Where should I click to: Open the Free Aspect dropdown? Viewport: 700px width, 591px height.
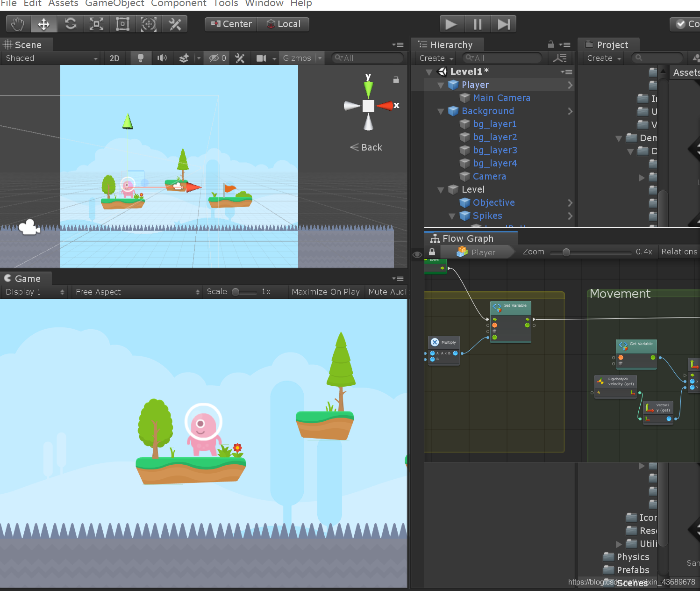pyautogui.click(x=136, y=292)
